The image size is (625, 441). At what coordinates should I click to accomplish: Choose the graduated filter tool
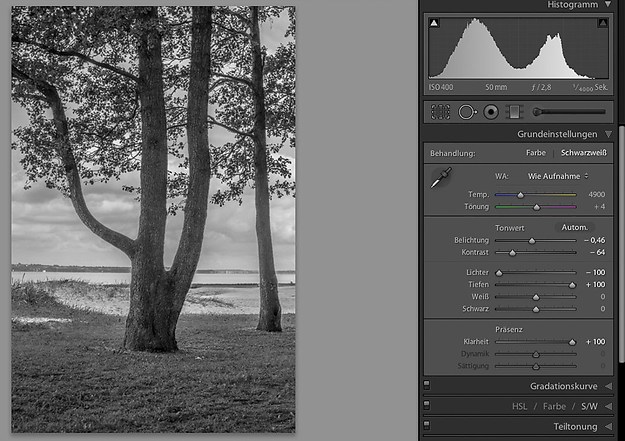[x=514, y=112]
